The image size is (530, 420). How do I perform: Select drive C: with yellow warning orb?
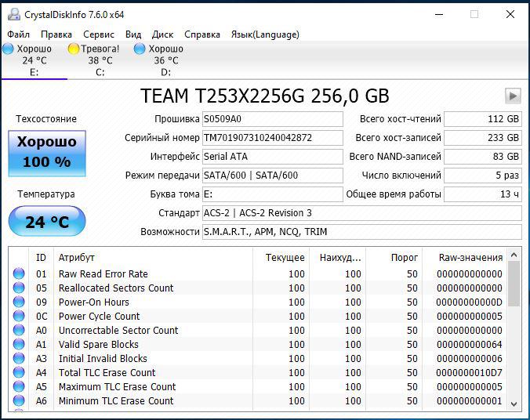(x=74, y=49)
